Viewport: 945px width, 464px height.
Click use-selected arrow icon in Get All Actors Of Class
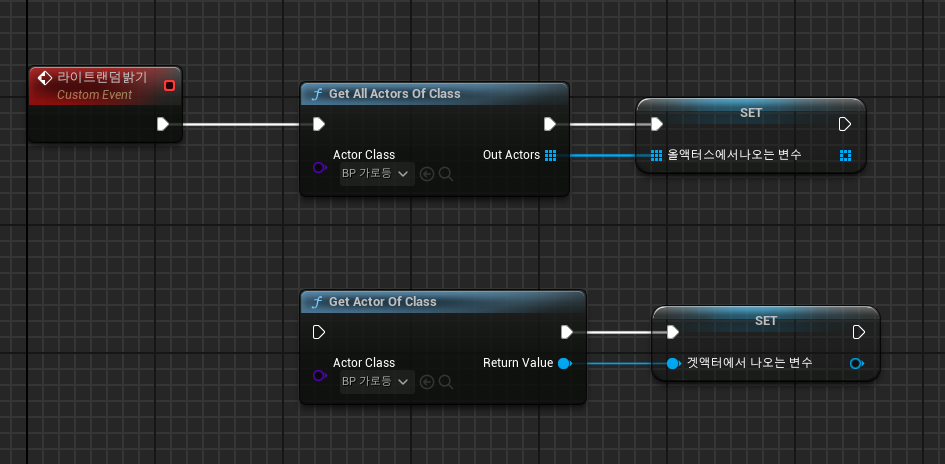point(427,174)
